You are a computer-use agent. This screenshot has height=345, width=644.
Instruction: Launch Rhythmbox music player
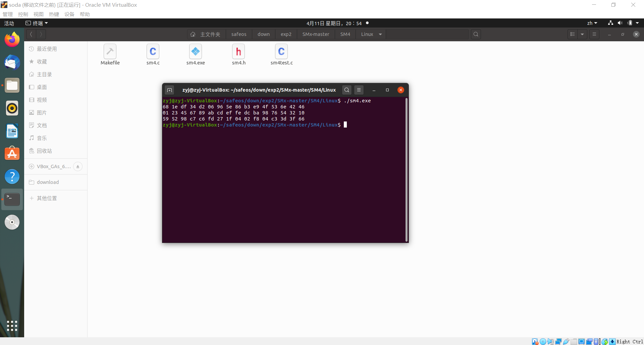click(12, 108)
